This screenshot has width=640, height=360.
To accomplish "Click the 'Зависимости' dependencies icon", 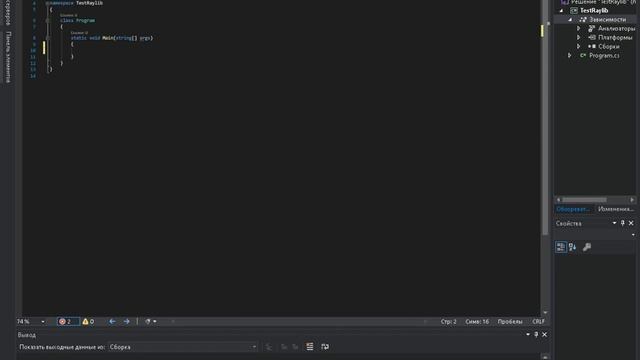I will pos(583,20).
